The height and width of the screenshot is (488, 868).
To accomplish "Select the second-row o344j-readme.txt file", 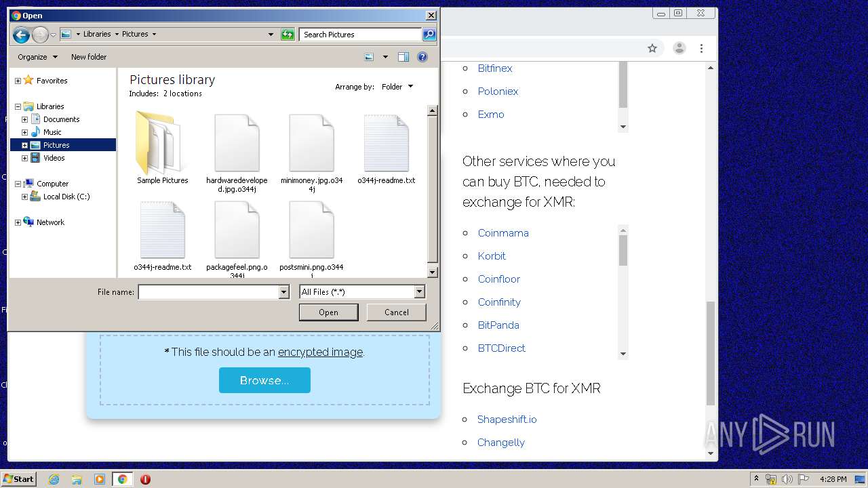I will click(163, 236).
